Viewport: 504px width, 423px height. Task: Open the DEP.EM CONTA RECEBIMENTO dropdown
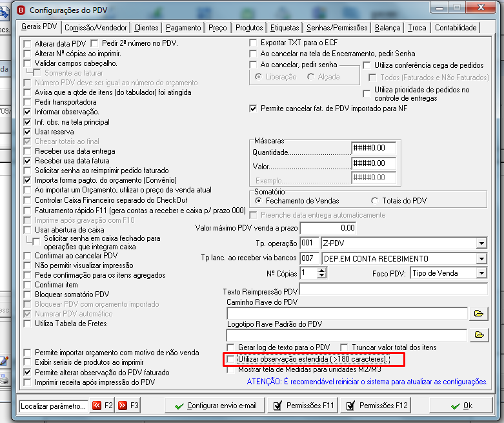pos(481,258)
